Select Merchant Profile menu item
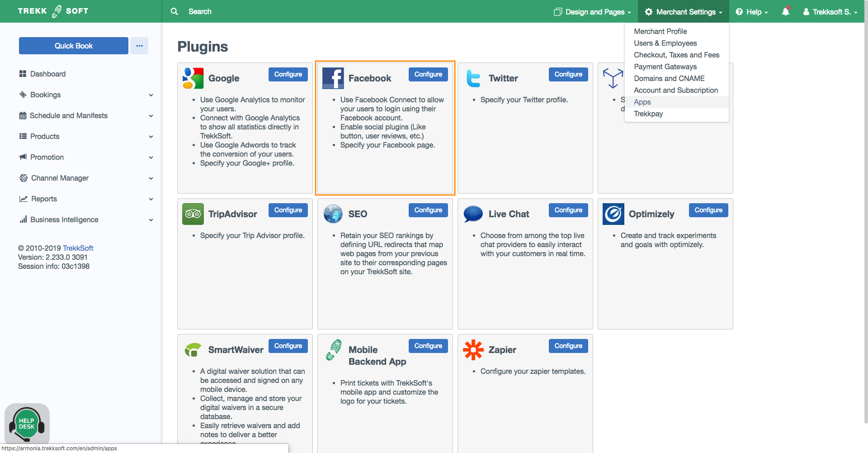868x453 pixels. pyautogui.click(x=660, y=31)
